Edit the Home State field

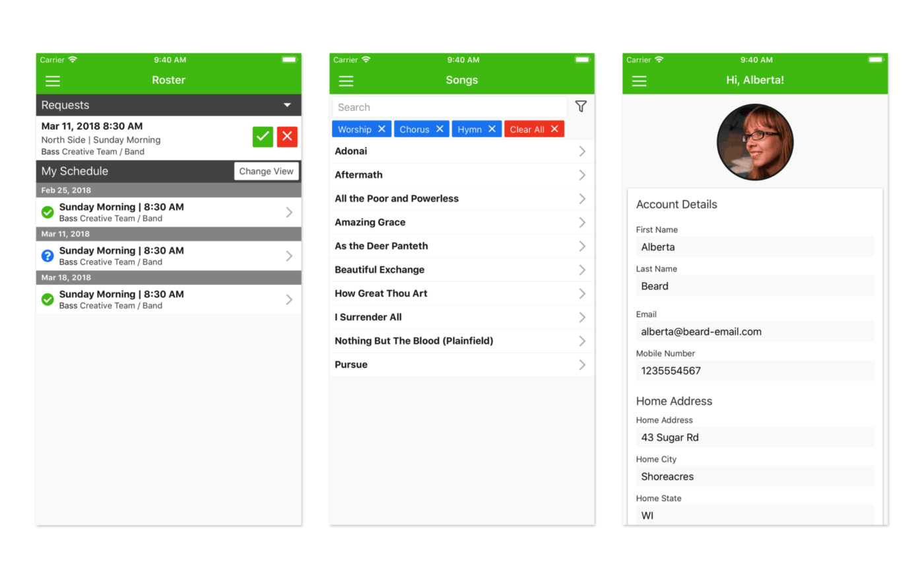(755, 515)
